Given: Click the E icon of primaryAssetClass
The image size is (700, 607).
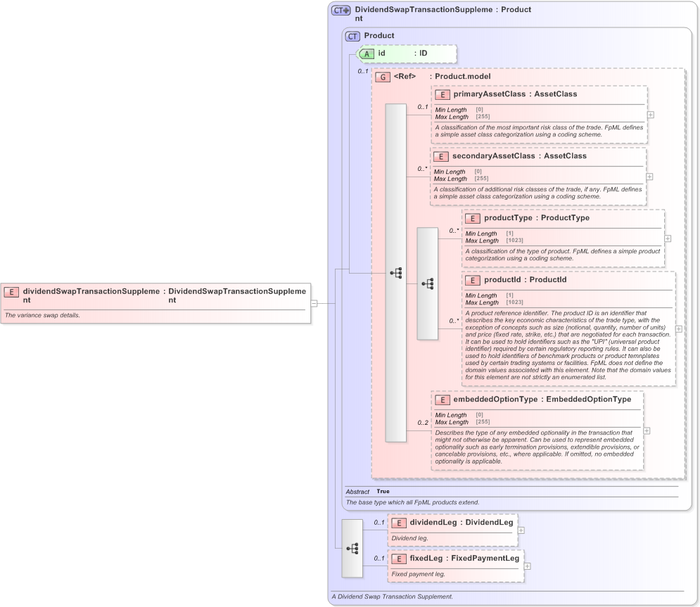Looking at the screenshot, I should click(443, 95).
